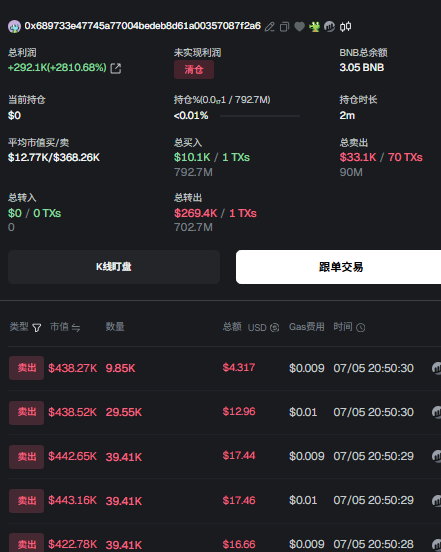
Task: Open explorer icon for the $4.317 transaction
Action: [436, 368]
